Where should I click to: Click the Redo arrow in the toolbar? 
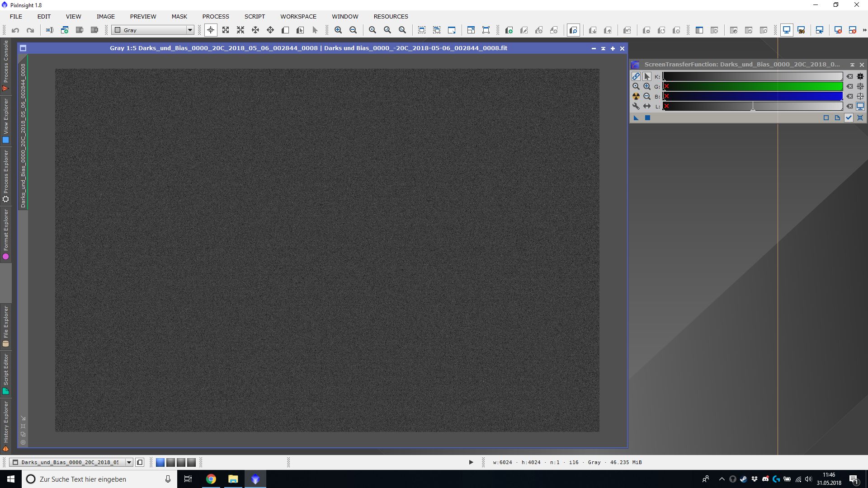tap(30, 30)
